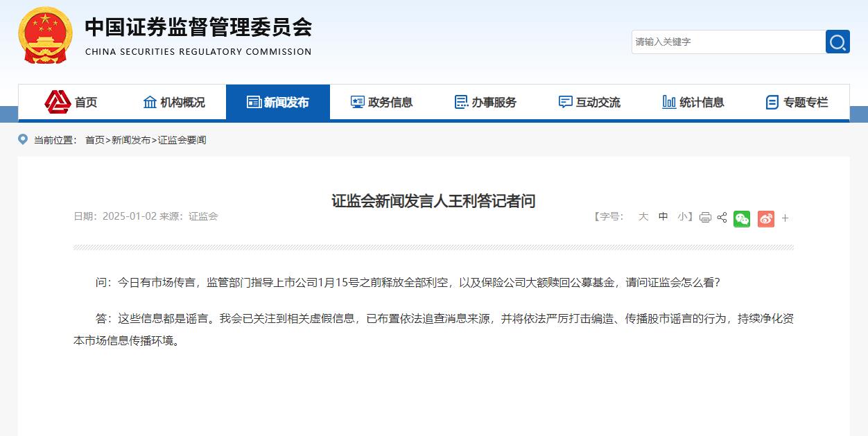Go to 统计信息 section
Image resolution: width=868 pixels, height=436 pixels.
tap(693, 103)
